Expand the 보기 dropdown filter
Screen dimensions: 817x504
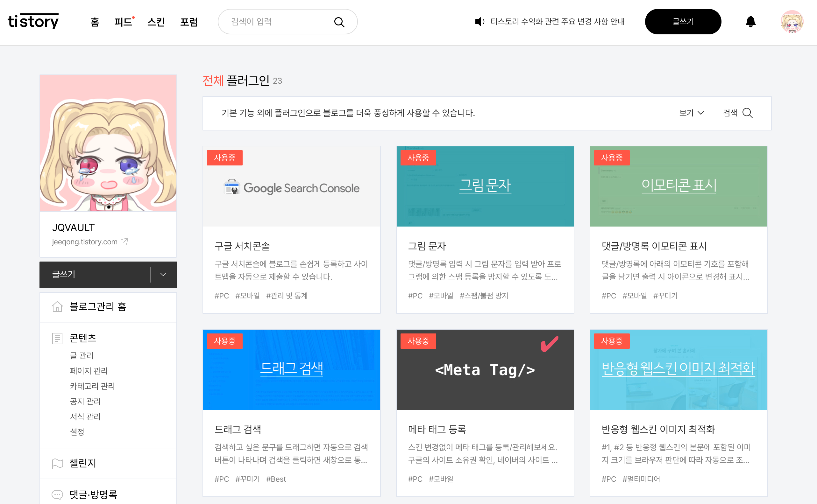(x=691, y=113)
